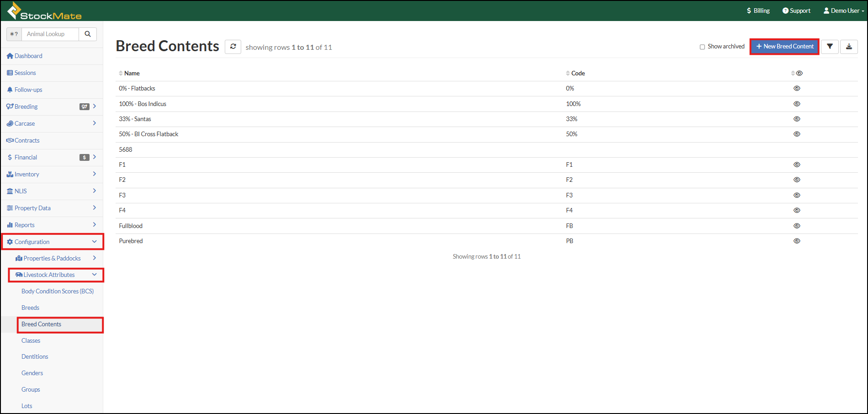The width and height of the screenshot is (868, 414).
Task: Open Support help in top bar
Action: [796, 11]
